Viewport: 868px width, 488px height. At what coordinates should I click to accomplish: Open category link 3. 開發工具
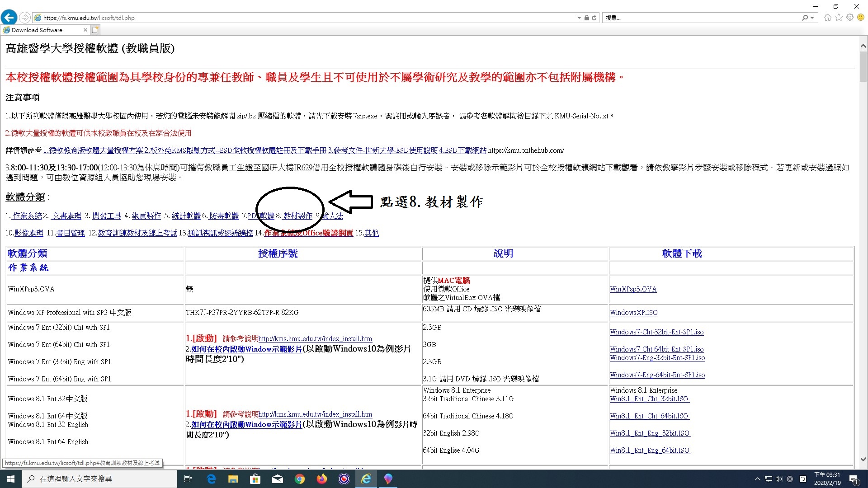[107, 216]
